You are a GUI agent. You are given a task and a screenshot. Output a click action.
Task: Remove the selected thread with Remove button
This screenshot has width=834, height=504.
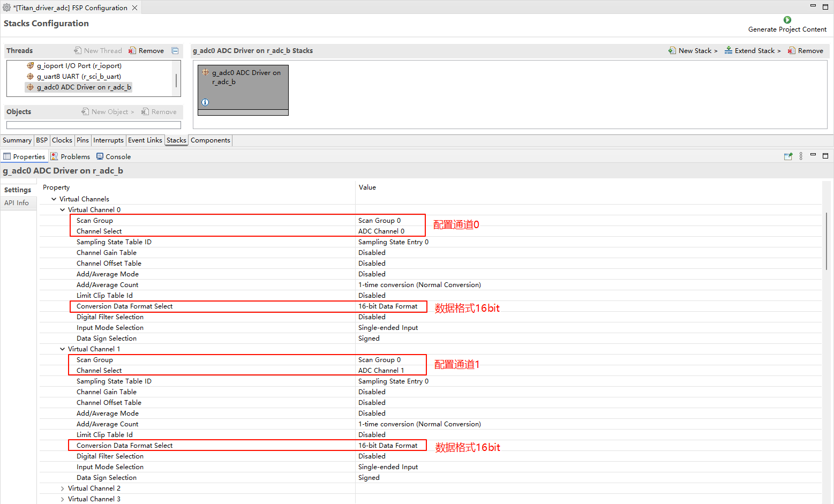[146, 51]
